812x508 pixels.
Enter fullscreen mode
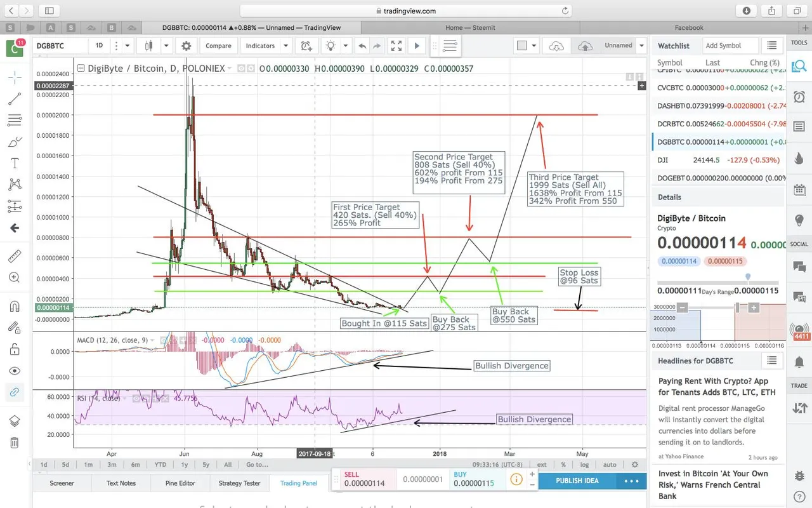click(x=396, y=46)
